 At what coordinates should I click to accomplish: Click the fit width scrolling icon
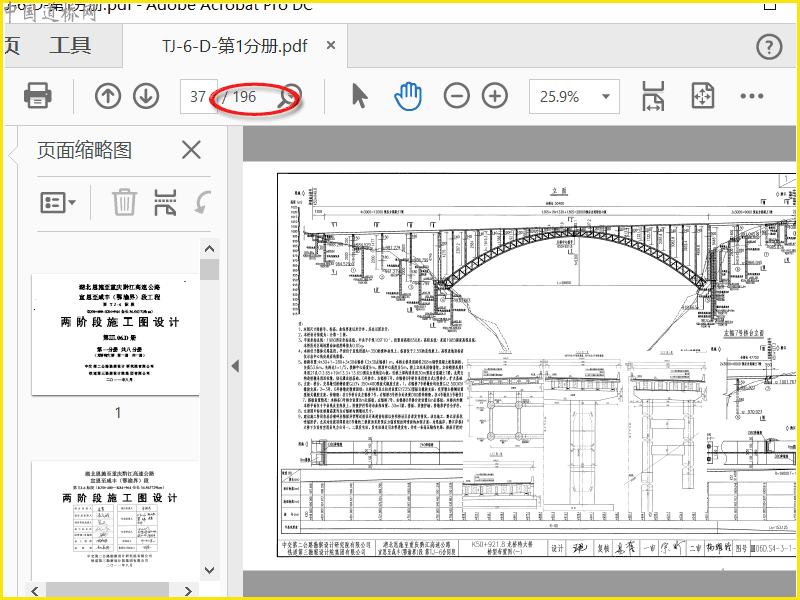pos(653,96)
